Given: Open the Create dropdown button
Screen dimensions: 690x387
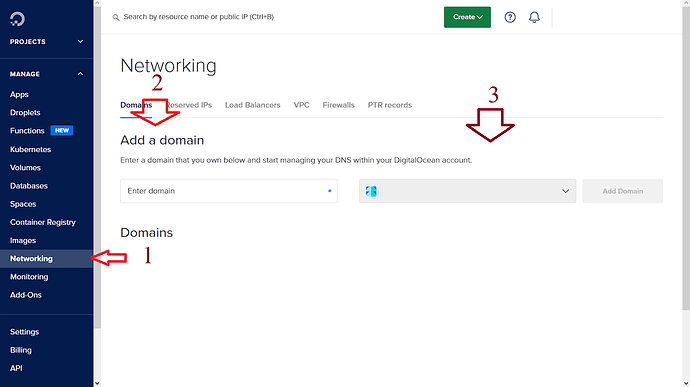Looking at the screenshot, I should point(467,17).
